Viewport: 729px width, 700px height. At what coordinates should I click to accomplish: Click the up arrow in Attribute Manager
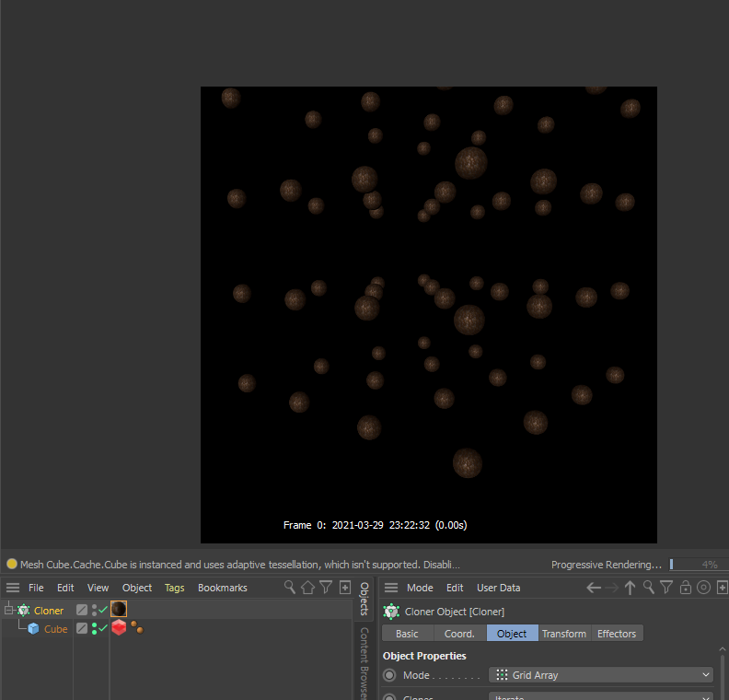(x=631, y=588)
